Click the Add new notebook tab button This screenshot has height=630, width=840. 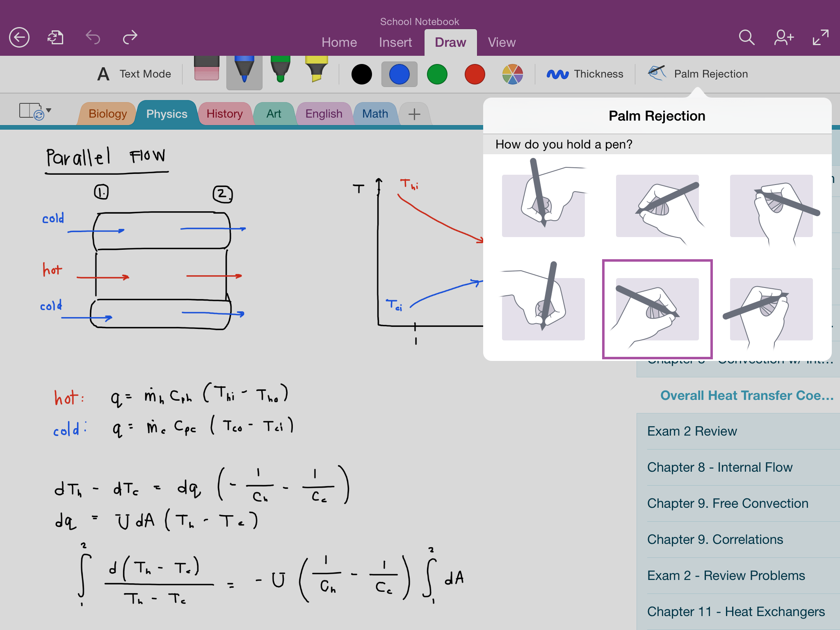click(x=415, y=114)
